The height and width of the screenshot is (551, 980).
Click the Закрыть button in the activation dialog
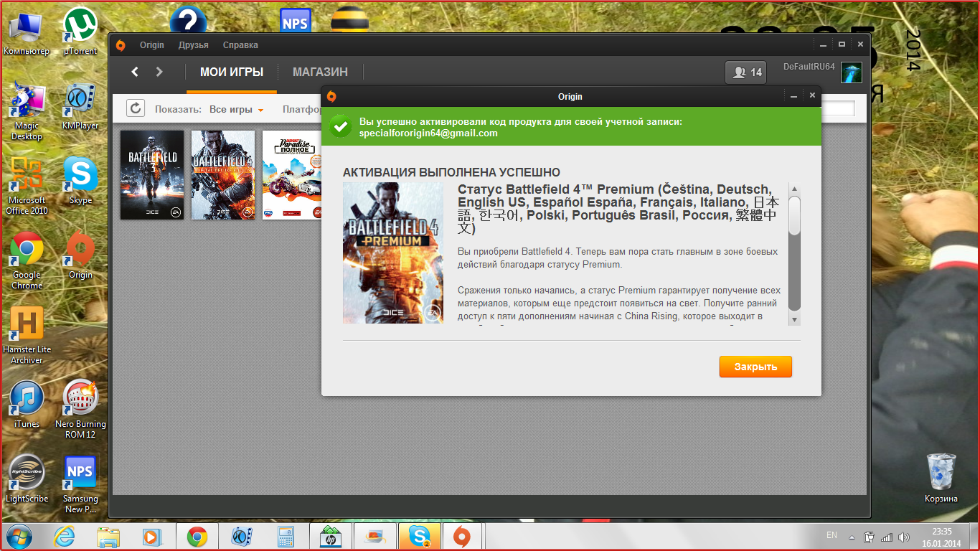coord(755,367)
